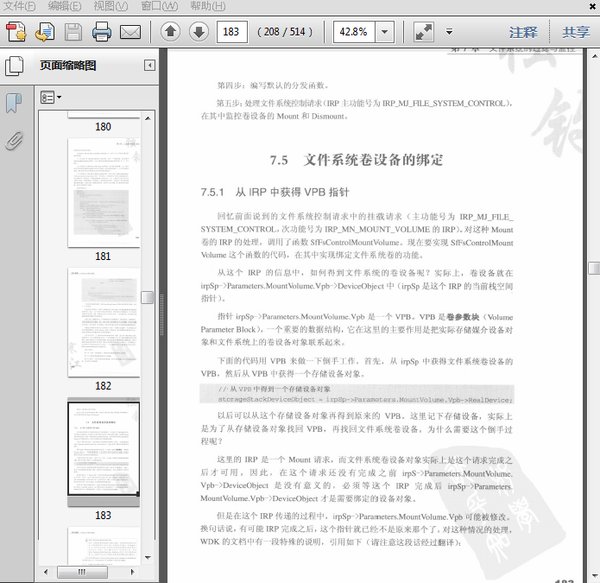Click the page thumbnails panel icon
The image size is (600, 583).
(x=15, y=66)
